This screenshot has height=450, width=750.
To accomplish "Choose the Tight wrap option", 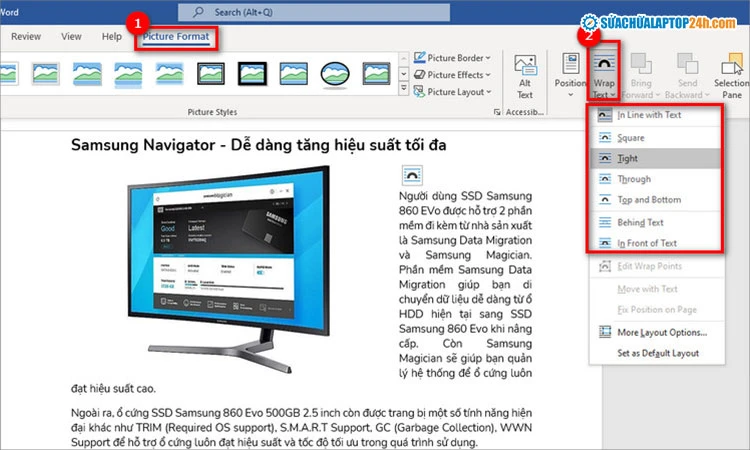I will point(655,158).
